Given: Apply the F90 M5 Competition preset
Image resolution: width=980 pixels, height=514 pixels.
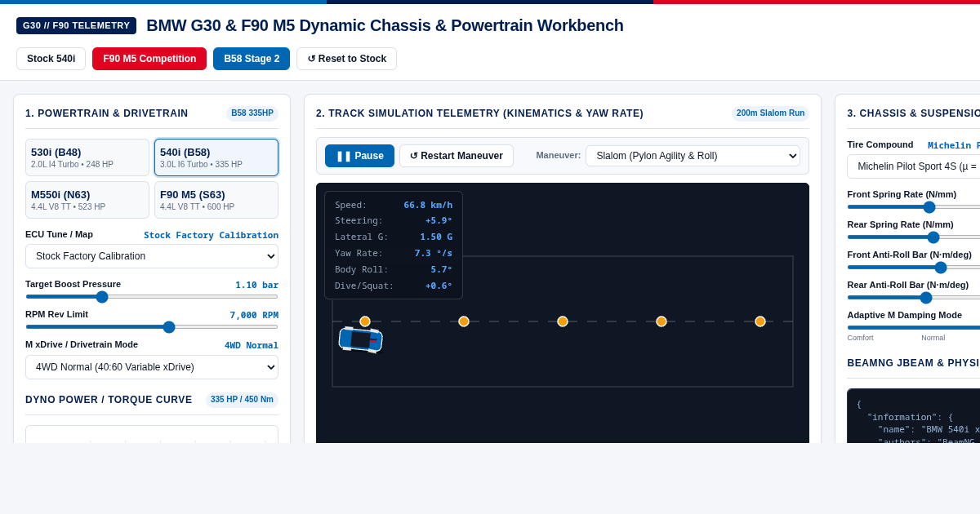Looking at the screenshot, I should tap(149, 59).
